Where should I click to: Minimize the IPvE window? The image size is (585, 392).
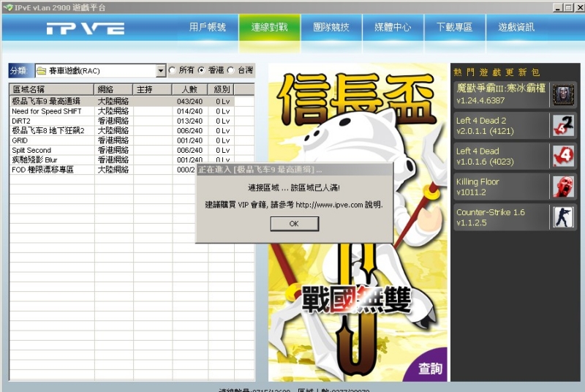tap(558, 7)
